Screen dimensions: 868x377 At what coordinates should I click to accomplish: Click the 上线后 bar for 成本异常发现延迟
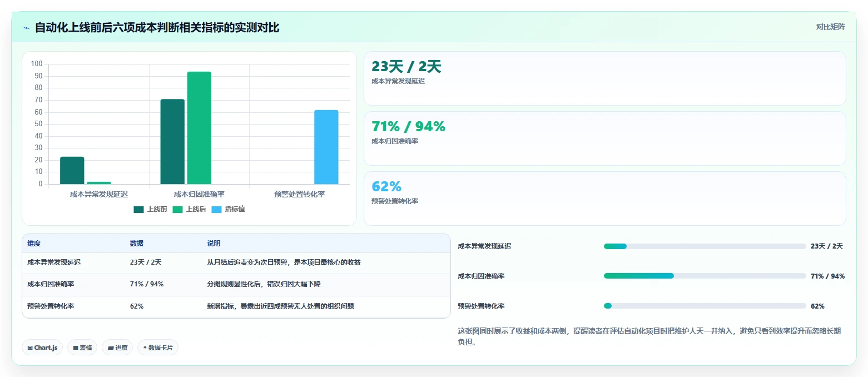coord(99,183)
